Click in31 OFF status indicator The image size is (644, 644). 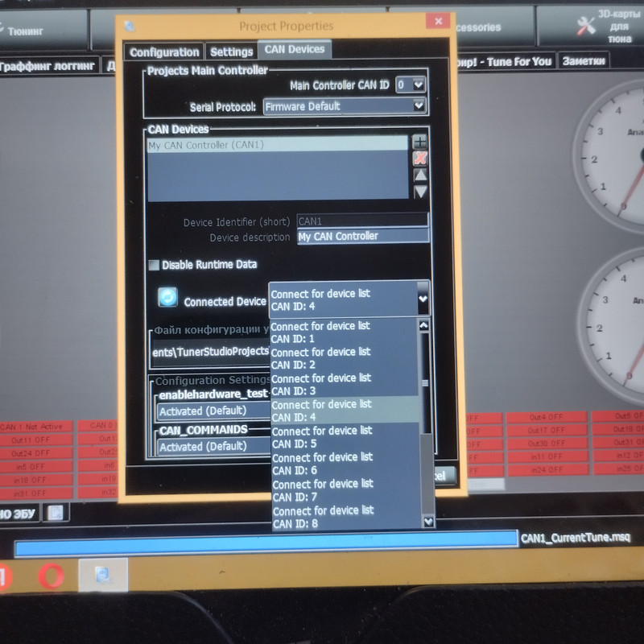pyautogui.click(x=36, y=493)
